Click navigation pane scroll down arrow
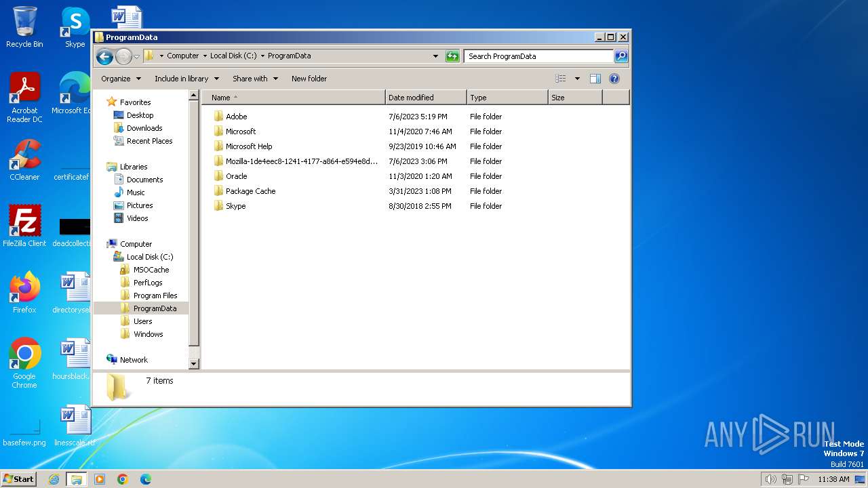Viewport: 868px width, 488px height. (x=193, y=364)
